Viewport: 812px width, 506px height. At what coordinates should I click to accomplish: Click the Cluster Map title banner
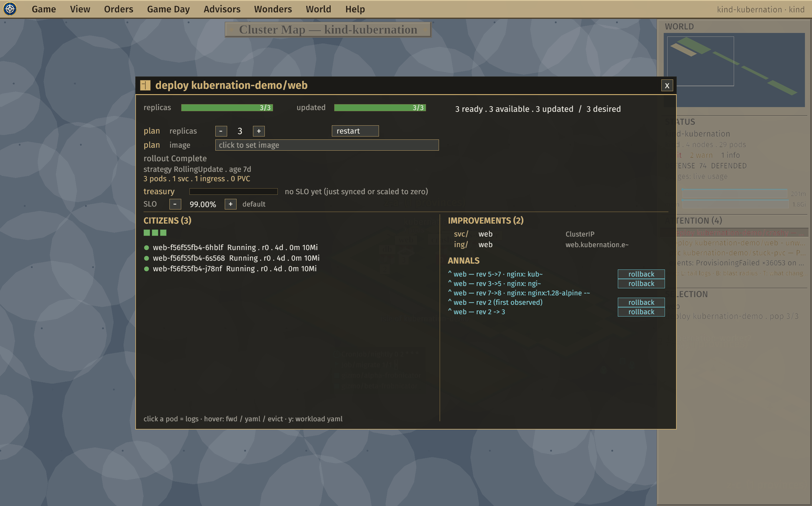click(x=328, y=29)
